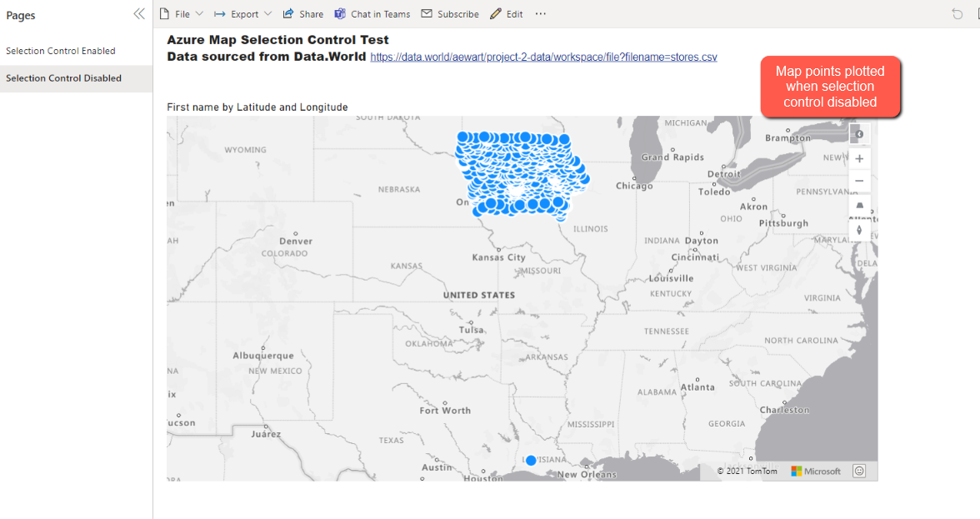The image size is (980, 519).
Task: Expand the File dropdown chevron
Action: pos(199,13)
